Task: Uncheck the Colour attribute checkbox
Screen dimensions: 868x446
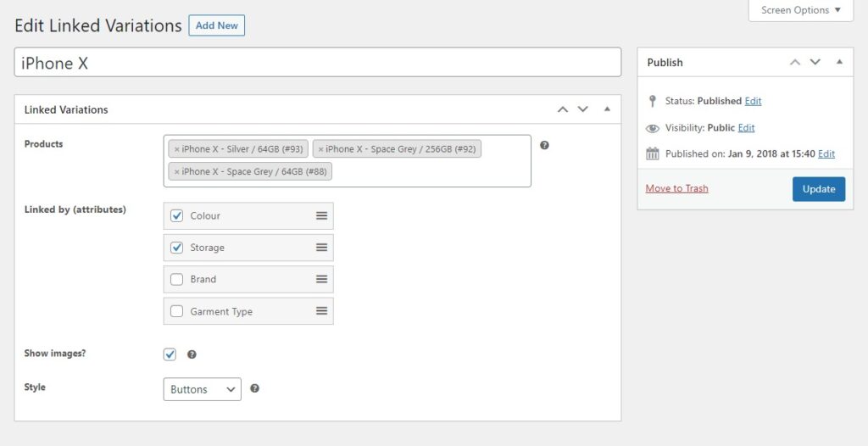Action: coord(176,215)
